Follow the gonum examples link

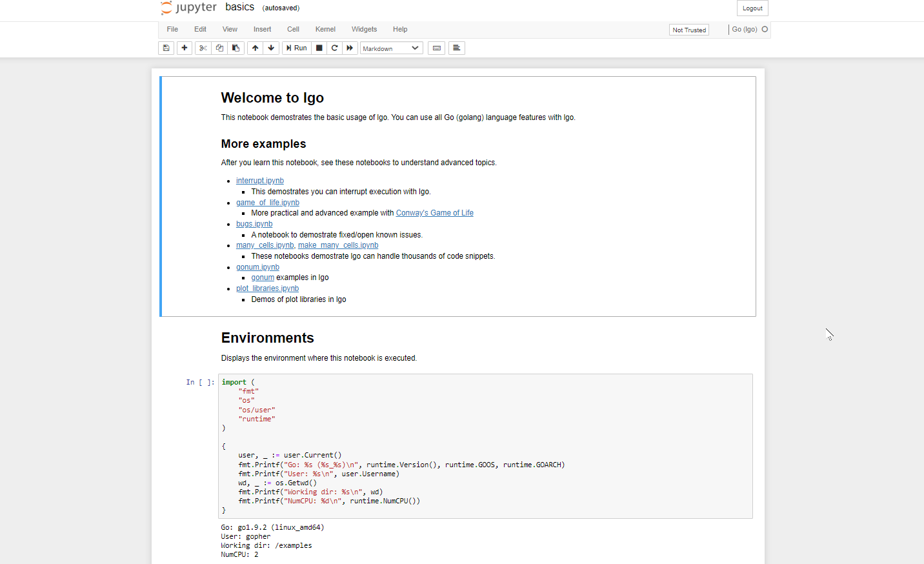(x=263, y=277)
